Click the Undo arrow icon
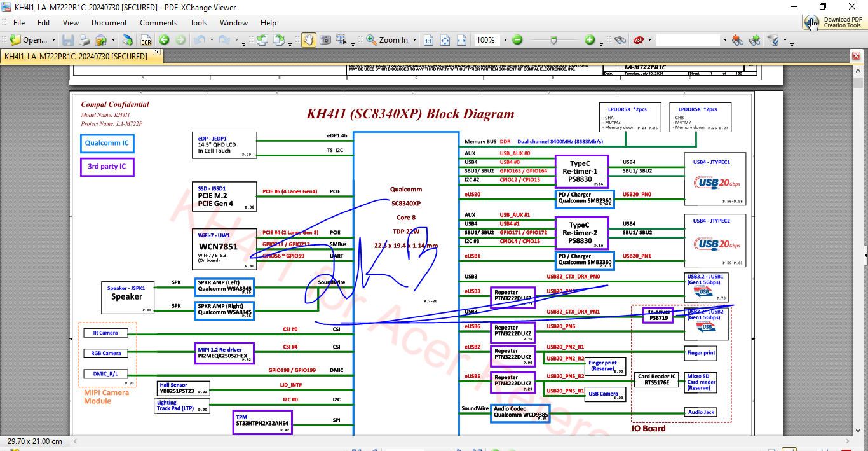Screen dimensions: 868x451 pos(200,39)
